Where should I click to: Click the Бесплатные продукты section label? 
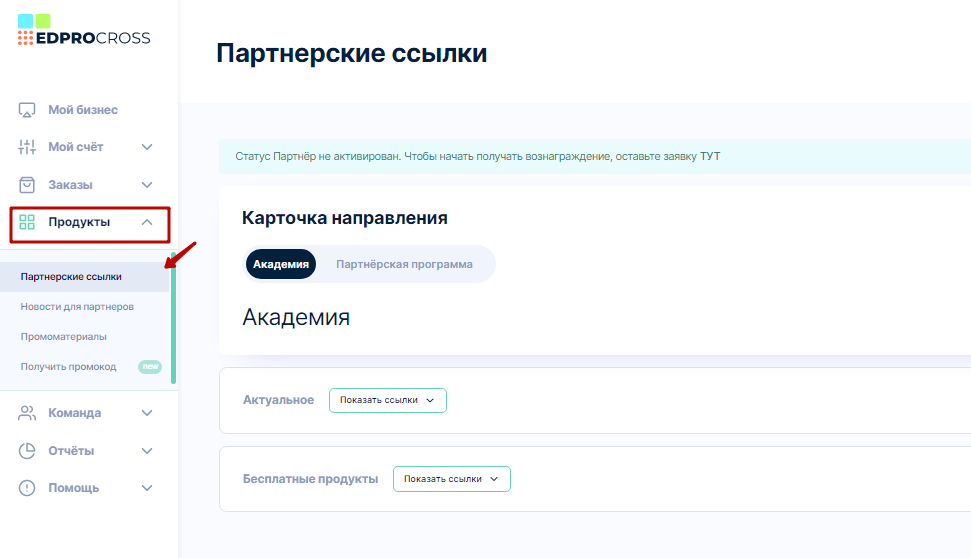(x=310, y=479)
